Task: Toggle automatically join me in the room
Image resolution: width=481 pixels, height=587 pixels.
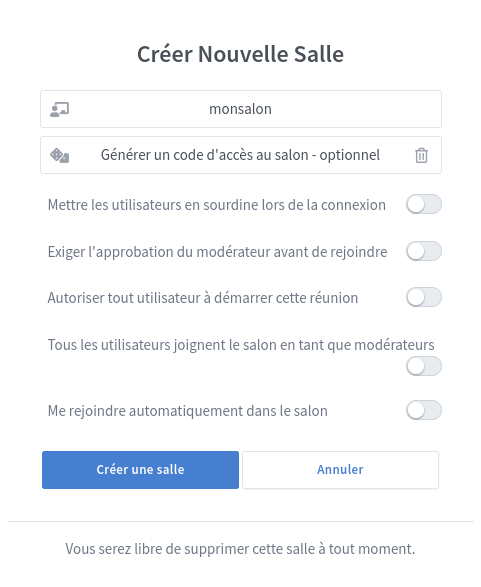Action: coord(424,410)
